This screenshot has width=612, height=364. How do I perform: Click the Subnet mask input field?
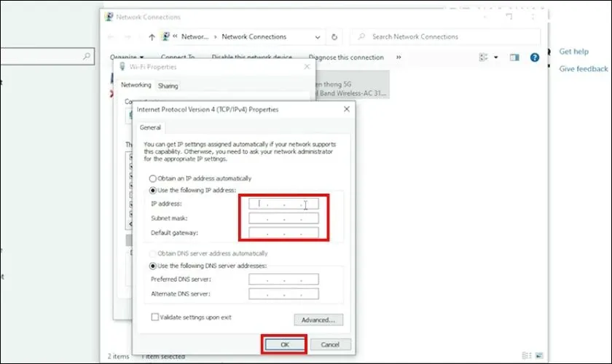(283, 218)
